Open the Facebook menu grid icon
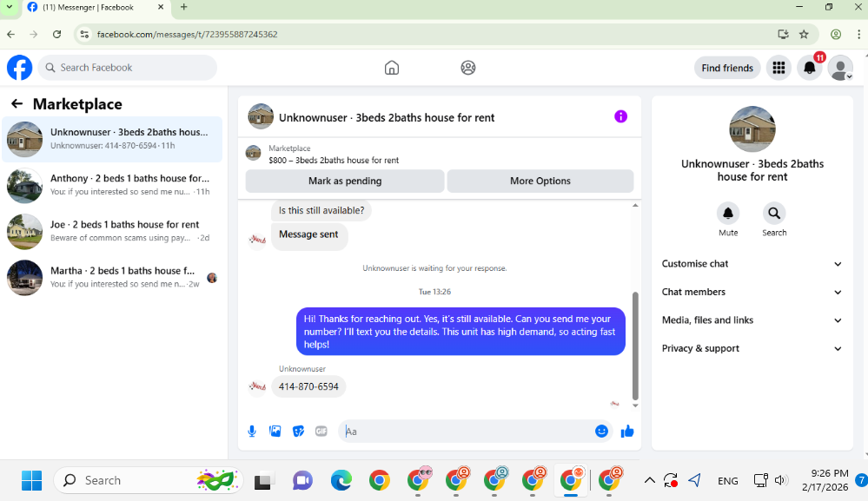868x501 pixels. point(779,68)
